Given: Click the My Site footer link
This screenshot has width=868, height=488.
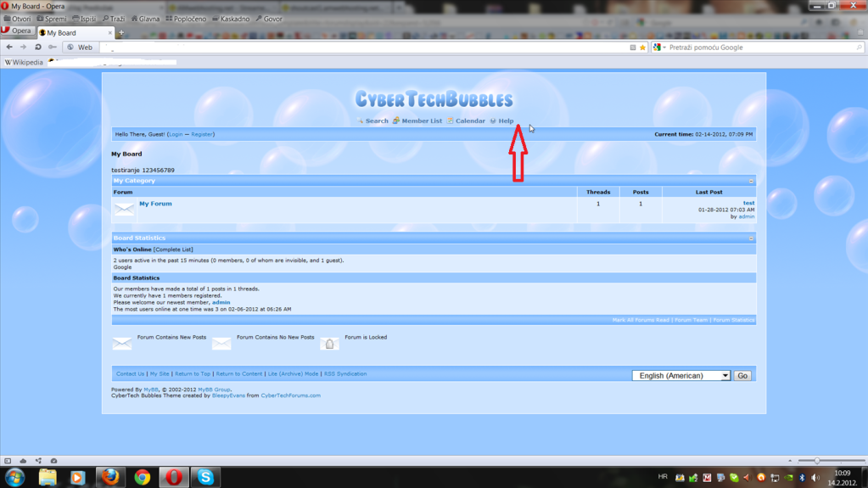Looking at the screenshot, I should [x=160, y=374].
